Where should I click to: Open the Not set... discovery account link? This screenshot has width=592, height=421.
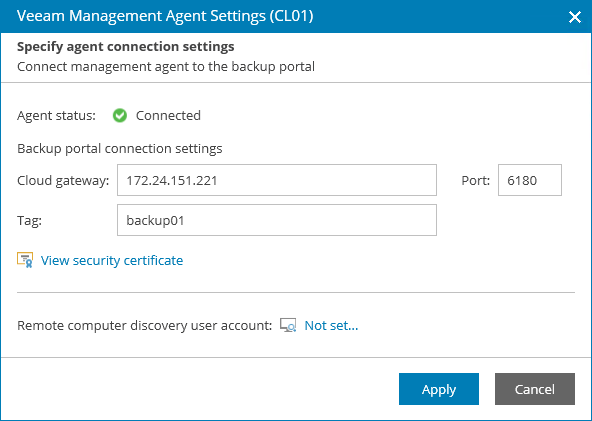331,325
